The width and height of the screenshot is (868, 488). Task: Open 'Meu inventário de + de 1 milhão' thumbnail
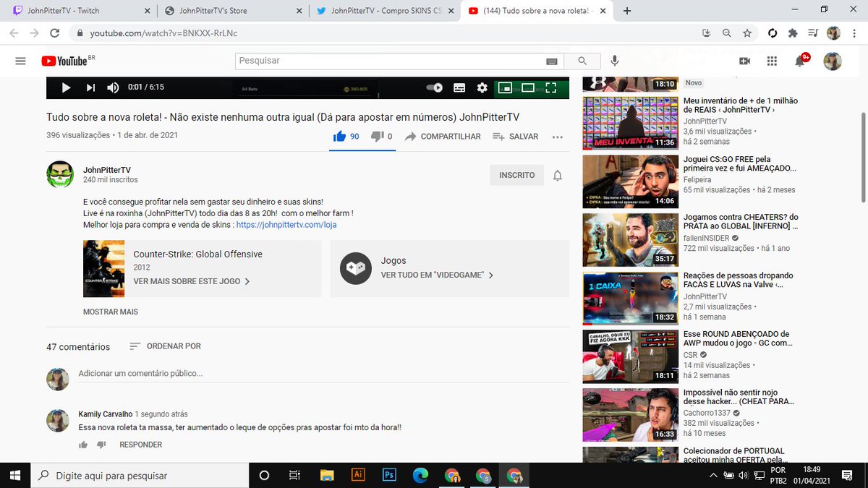click(629, 124)
